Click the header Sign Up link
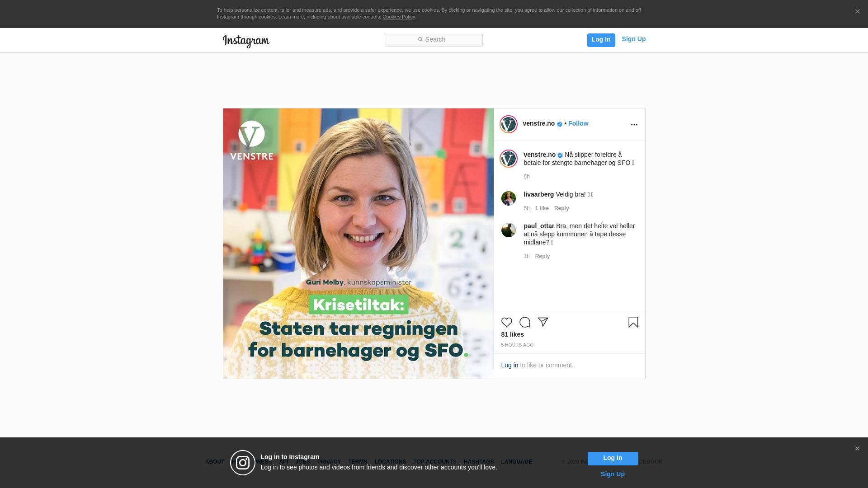This screenshot has height=488, width=868. coord(633,39)
